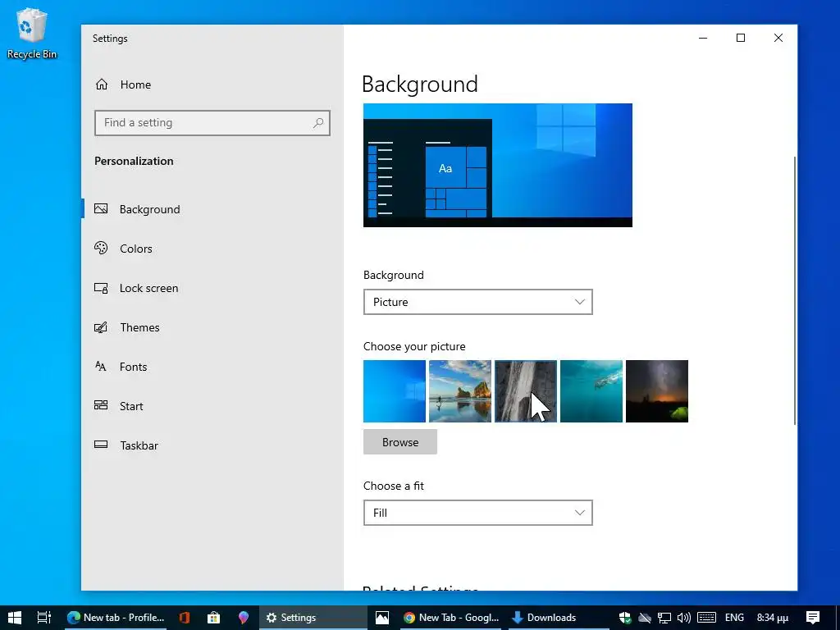Image resolution: width=840 pixels, height=630 pixels.
Task: Click the search magnifier in Find a setting
Action: click(x=318, y=123)
